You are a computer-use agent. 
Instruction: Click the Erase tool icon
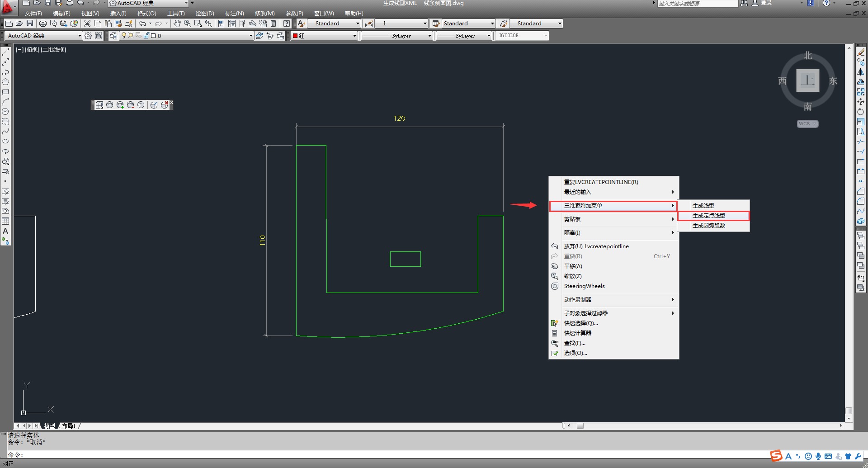(861, 52)
